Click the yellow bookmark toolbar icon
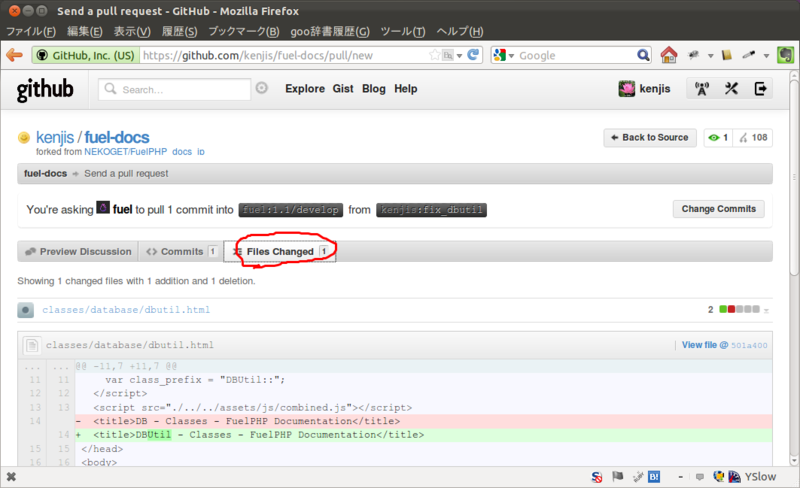 coord(727,55)
